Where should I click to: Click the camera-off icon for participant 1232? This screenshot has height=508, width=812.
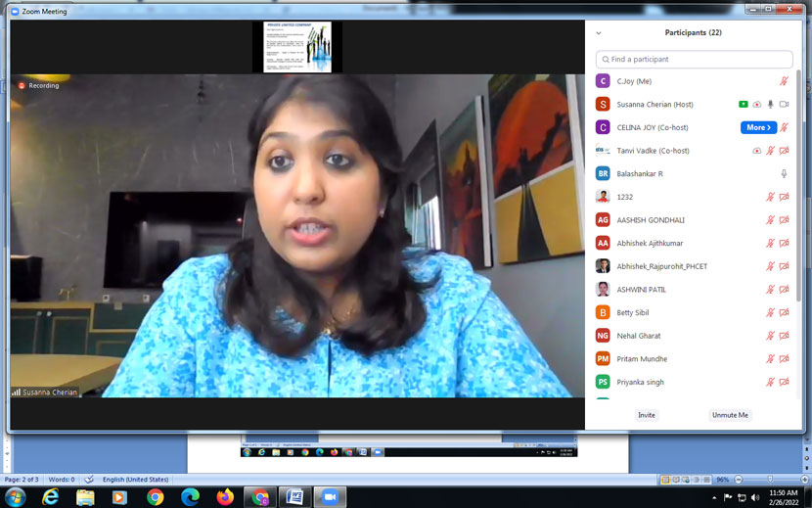click(x=784, y=197)
